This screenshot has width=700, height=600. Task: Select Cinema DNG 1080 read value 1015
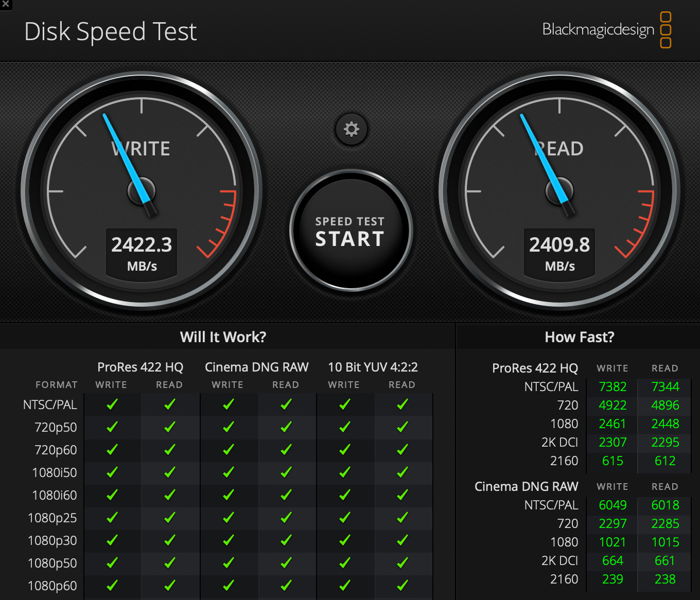[665, 542]
